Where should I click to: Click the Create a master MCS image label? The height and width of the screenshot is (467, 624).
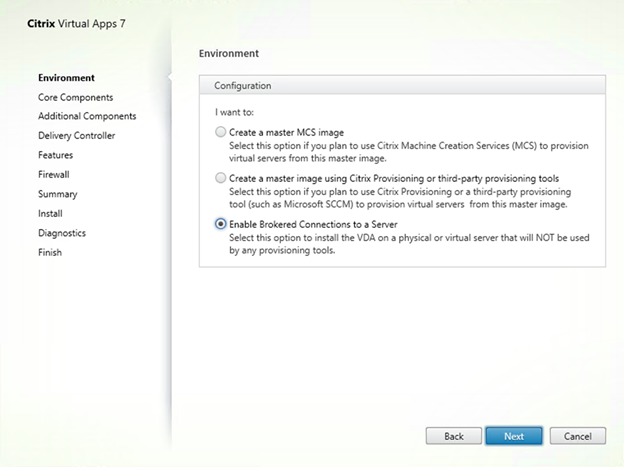[287, 132]
